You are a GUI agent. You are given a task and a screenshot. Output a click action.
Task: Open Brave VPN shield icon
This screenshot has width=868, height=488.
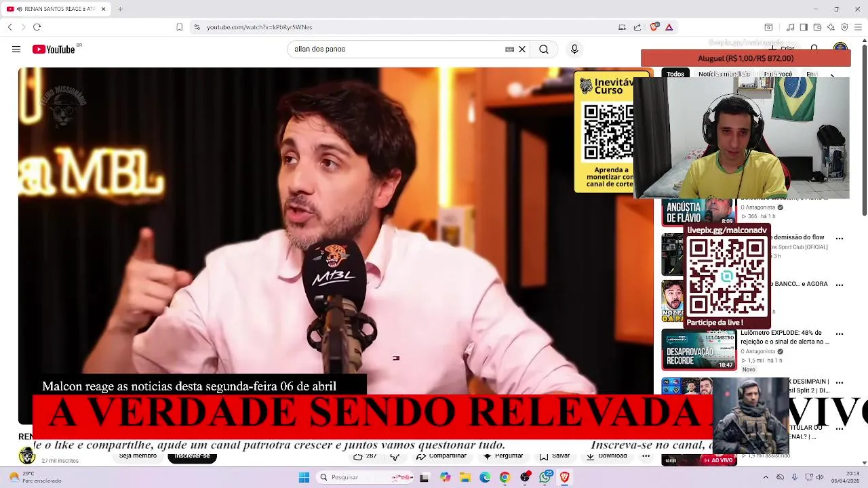click(844, 27)
